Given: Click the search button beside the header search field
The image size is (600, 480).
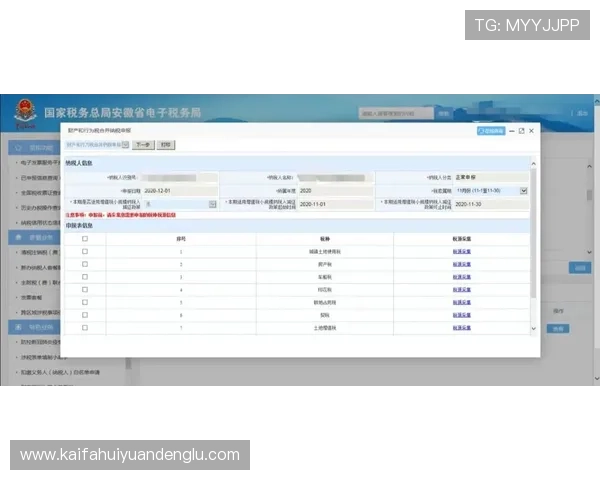Looking at the screenshot, I should tap(443, 113).
